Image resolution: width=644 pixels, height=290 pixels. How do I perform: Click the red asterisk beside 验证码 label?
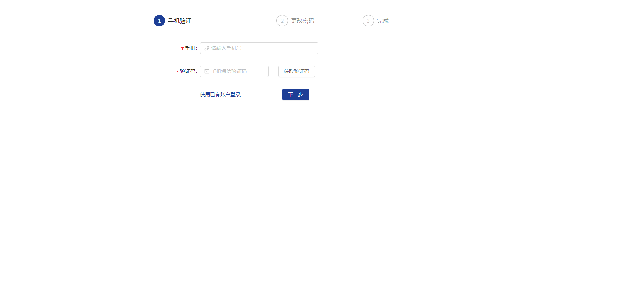[x=177, y=72]
